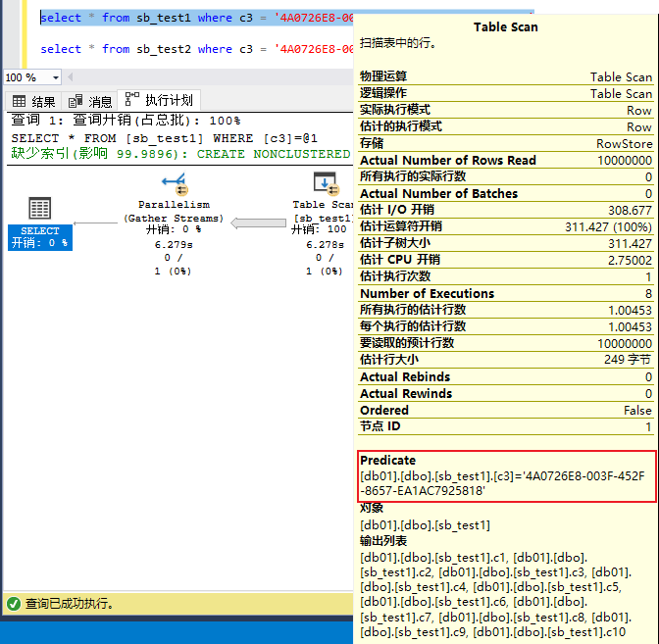This screenshot has width=659, height=644.
Task: Open the 100 % zoom dropdown
Action: pyautogui.click(x=55, y=77)
